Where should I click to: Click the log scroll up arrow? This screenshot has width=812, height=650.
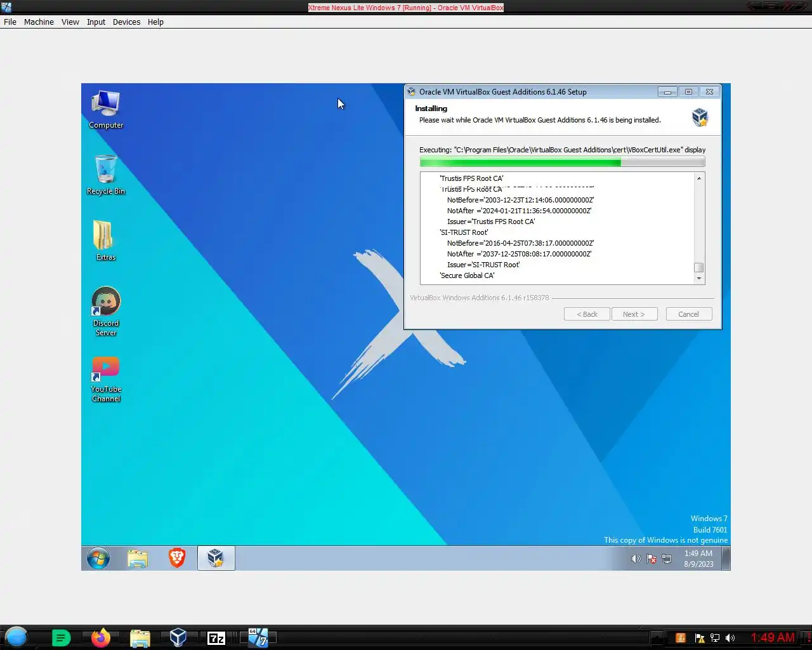pos(699,178)
